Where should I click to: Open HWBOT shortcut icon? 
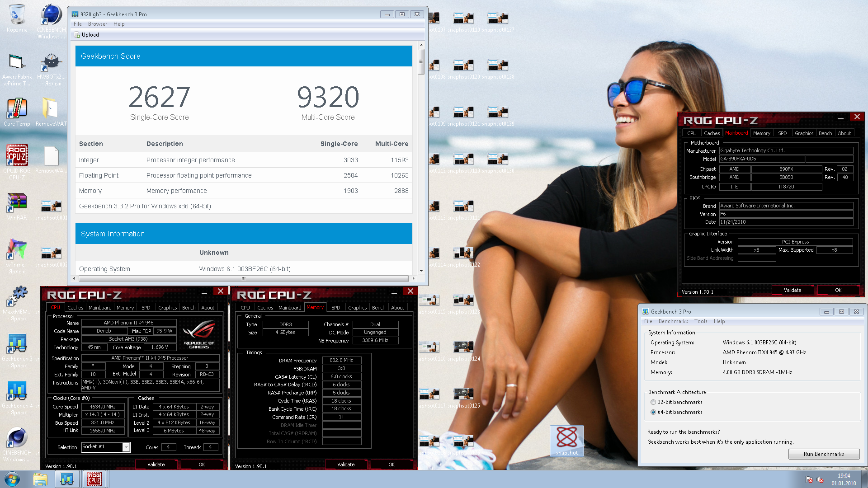(x=51, y=69)
